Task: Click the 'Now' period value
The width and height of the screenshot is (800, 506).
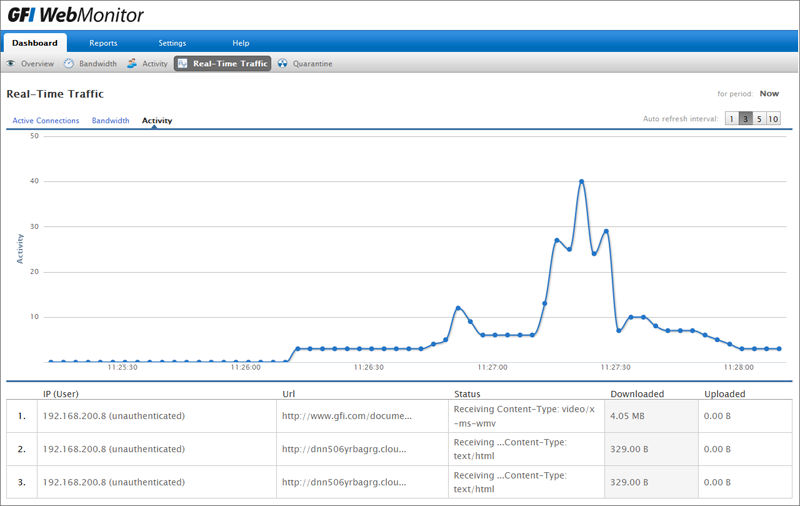Action: (769, 93)
